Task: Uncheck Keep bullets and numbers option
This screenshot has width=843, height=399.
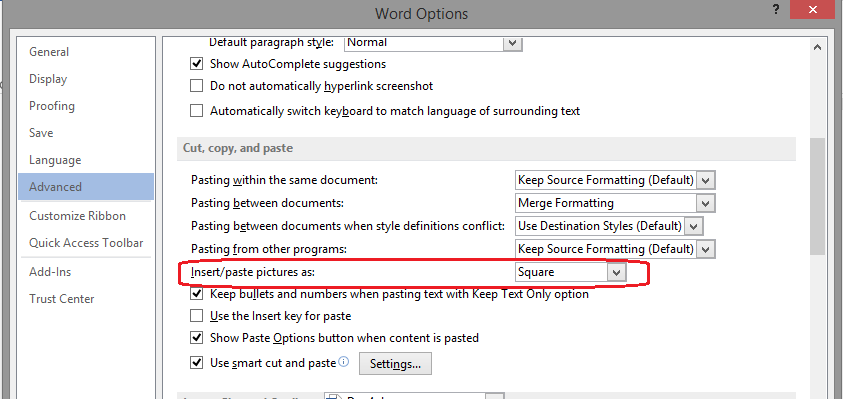Action: click(197, 294)
